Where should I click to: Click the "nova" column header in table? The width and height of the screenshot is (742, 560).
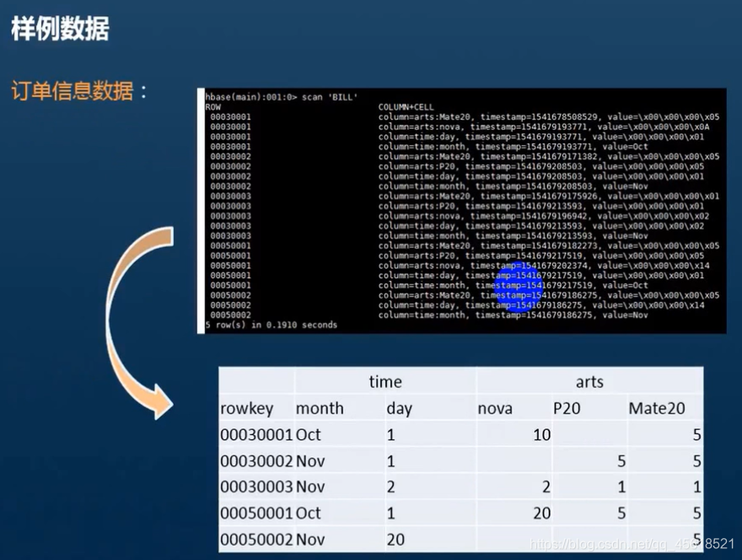tap(495, 408)
